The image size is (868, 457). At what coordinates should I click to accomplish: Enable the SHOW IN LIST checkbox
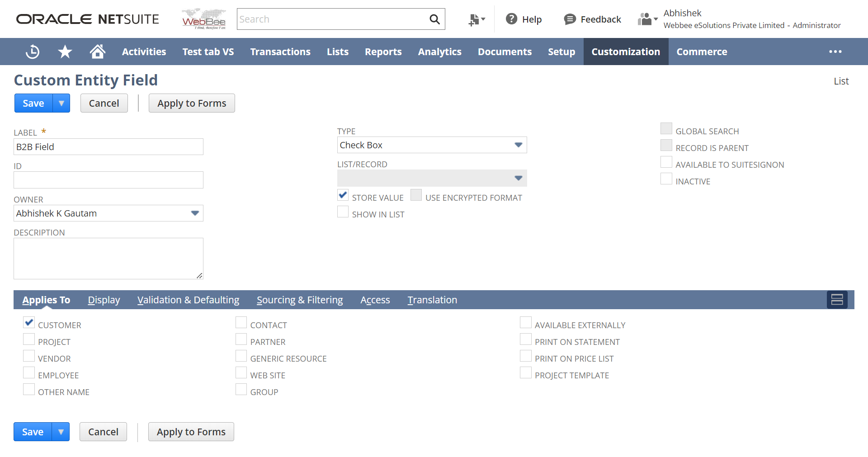pyautogui.click(x=343, y=212)
